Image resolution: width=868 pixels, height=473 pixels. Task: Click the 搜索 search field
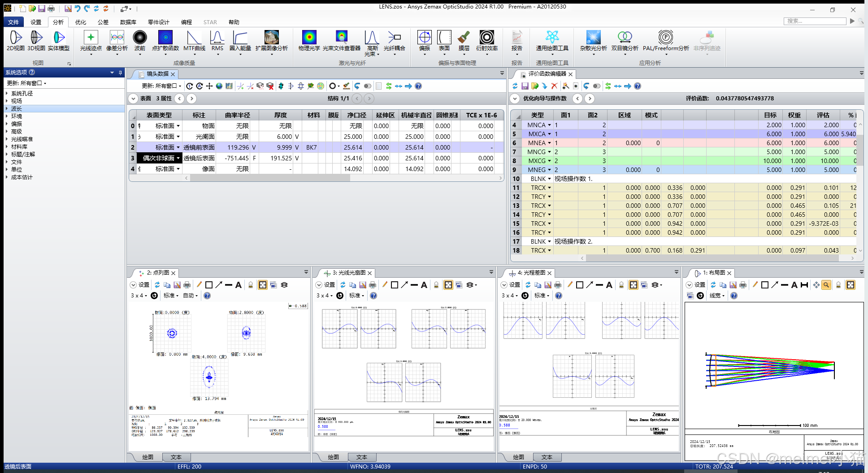click(815, 21)
